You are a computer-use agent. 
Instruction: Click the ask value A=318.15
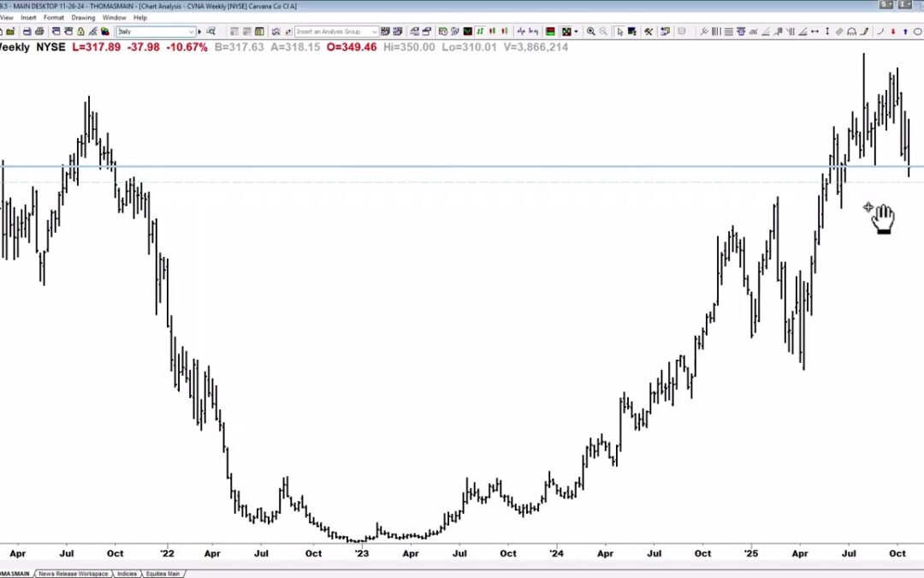[295, 47]
